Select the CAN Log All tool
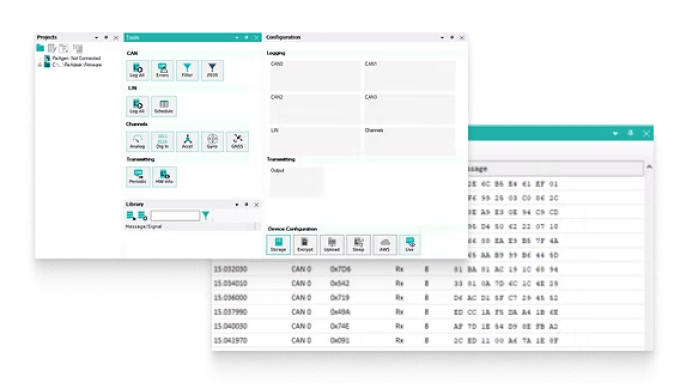Image resolution: width=680 pixels, height=384 pixels. point(137,70)
